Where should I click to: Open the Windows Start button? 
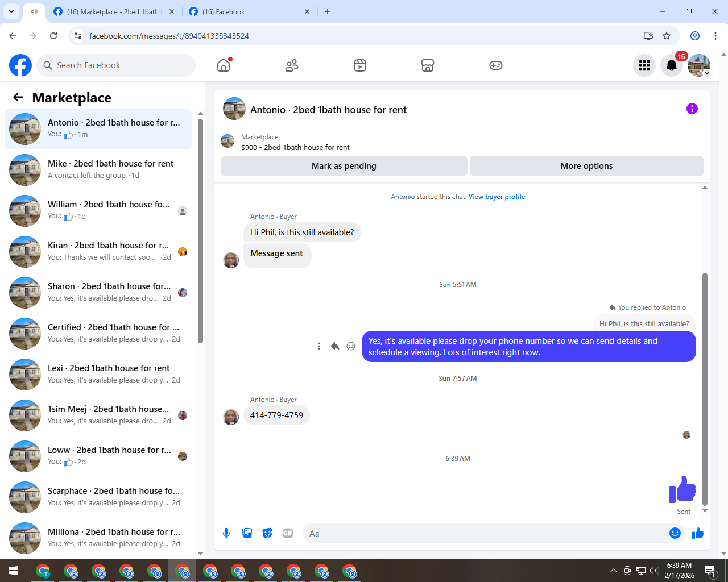pyautogui.click(x=14, y=571)
